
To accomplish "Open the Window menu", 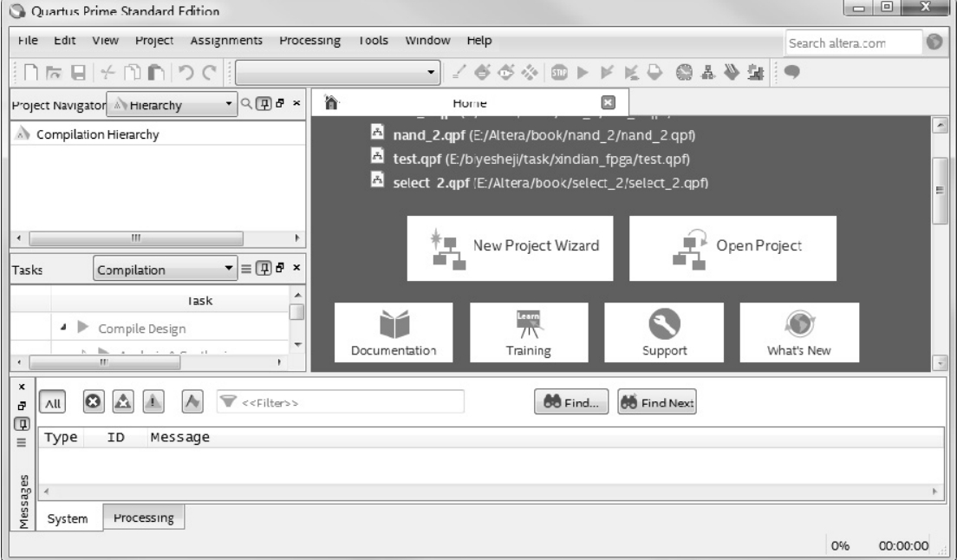I will tap(428, 40).
